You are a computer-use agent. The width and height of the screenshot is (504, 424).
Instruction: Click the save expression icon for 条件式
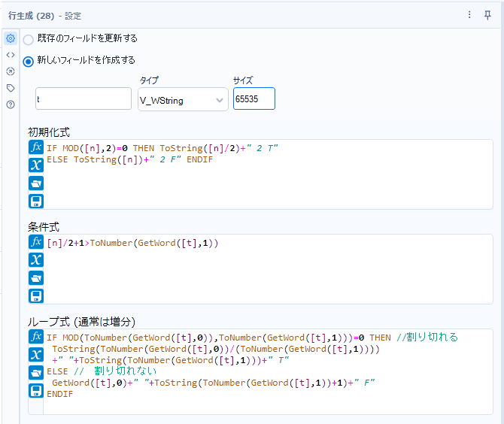pos(35,295)
